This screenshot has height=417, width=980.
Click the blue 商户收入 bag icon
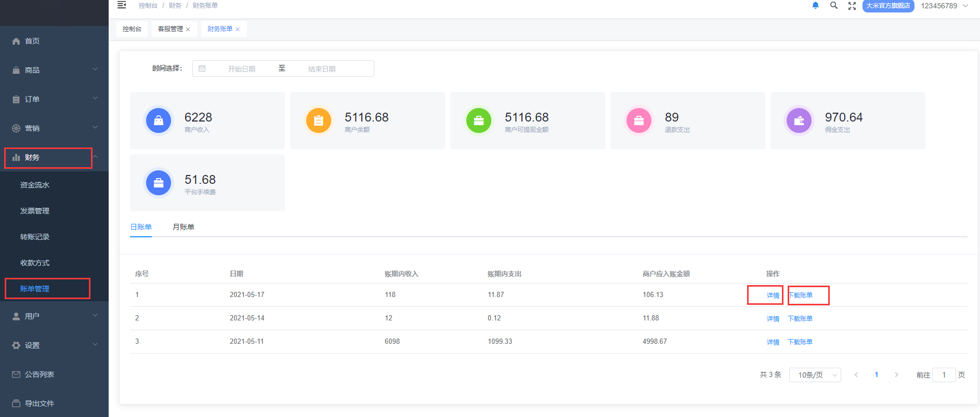click(x=159, y=120)
